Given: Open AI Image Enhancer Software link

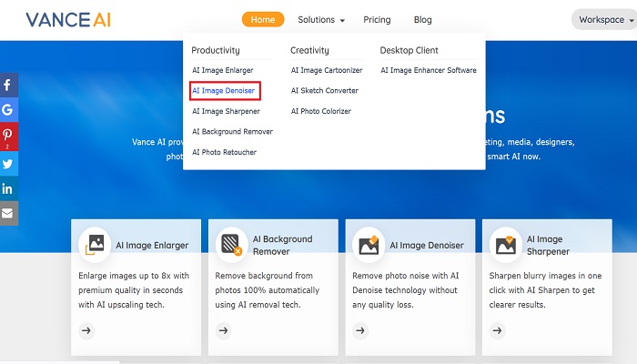Looking at the screenshot, I should point(429,70).
